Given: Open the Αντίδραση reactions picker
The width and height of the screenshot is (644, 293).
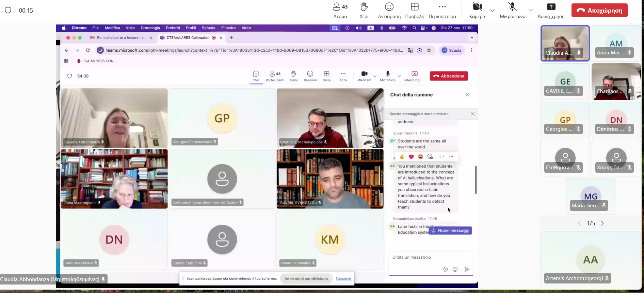Looking at the screenshot, I should pyautogui.click(x=389, y=11).
